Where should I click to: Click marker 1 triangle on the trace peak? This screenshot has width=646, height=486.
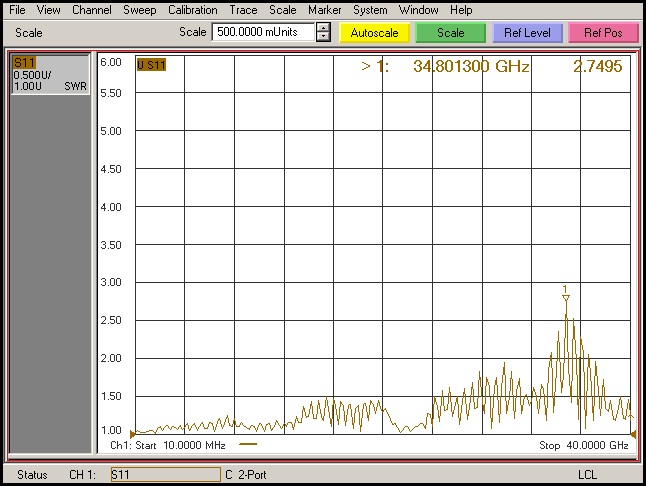coord(566,300)
